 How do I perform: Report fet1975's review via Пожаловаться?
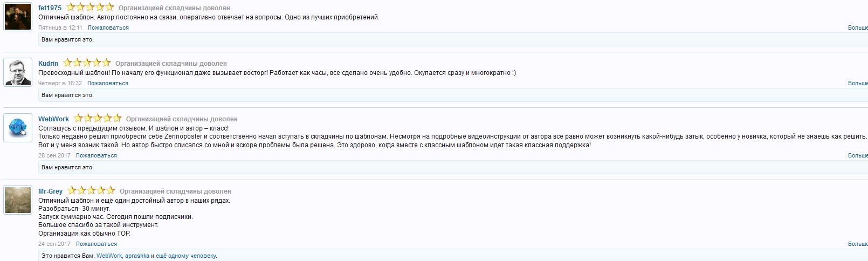click(108, 28)
